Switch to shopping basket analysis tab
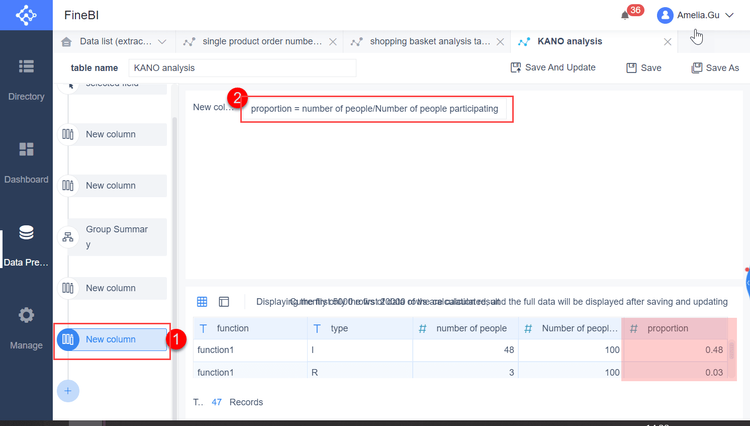Image resolution: width=750 pixels, height=426 pixels. pos(429,42)
